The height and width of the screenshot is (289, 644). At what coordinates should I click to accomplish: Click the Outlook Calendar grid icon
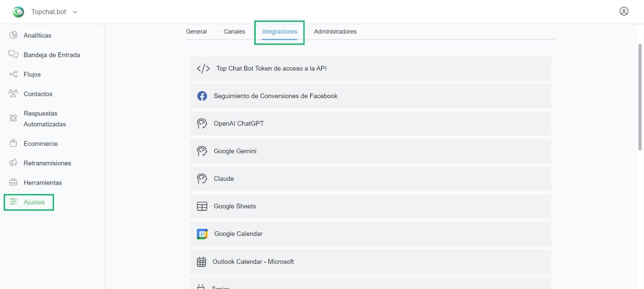point(201,262)
